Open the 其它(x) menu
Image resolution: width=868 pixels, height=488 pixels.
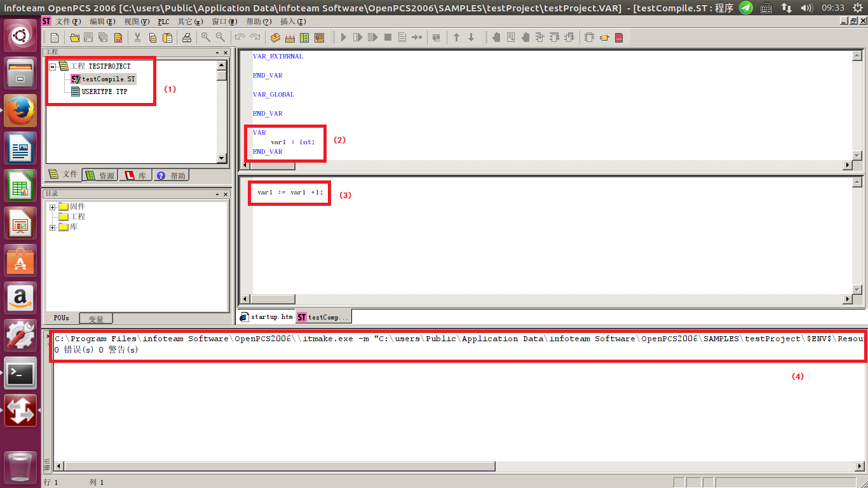point(191,22)
